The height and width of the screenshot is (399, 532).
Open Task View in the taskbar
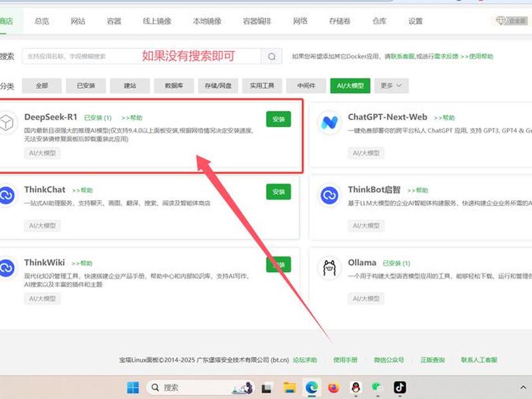tap(267, 388)
